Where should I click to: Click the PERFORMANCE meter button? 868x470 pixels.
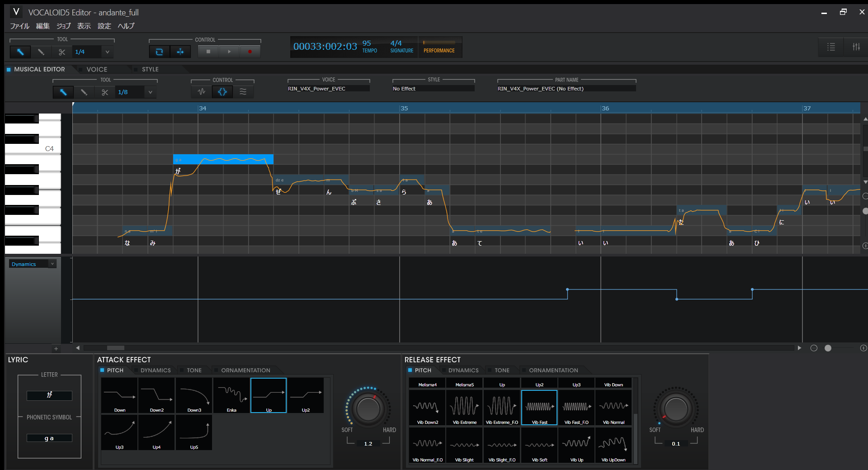click(x=439, y=47)
